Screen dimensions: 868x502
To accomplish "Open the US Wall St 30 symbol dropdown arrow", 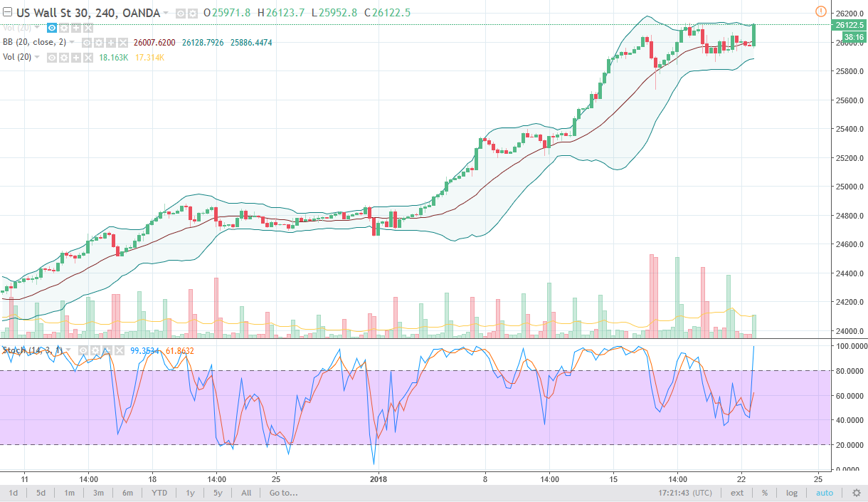I will (x=166, y=13).
